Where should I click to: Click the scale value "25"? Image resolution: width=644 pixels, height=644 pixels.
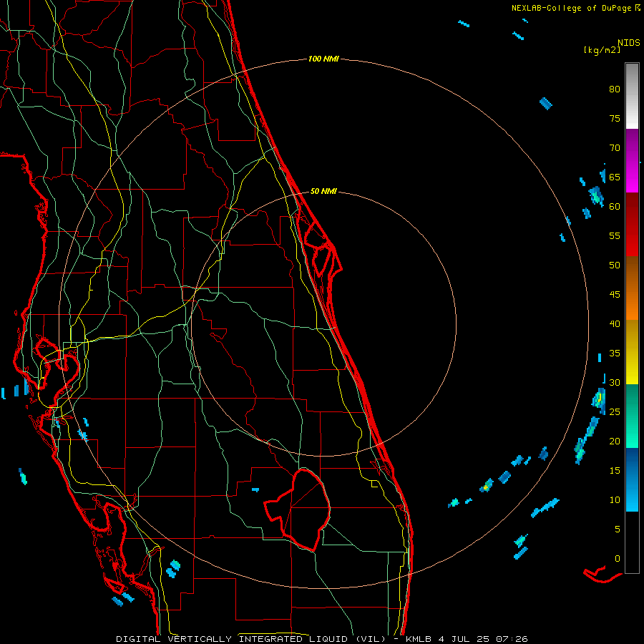[x=615, y=412]
